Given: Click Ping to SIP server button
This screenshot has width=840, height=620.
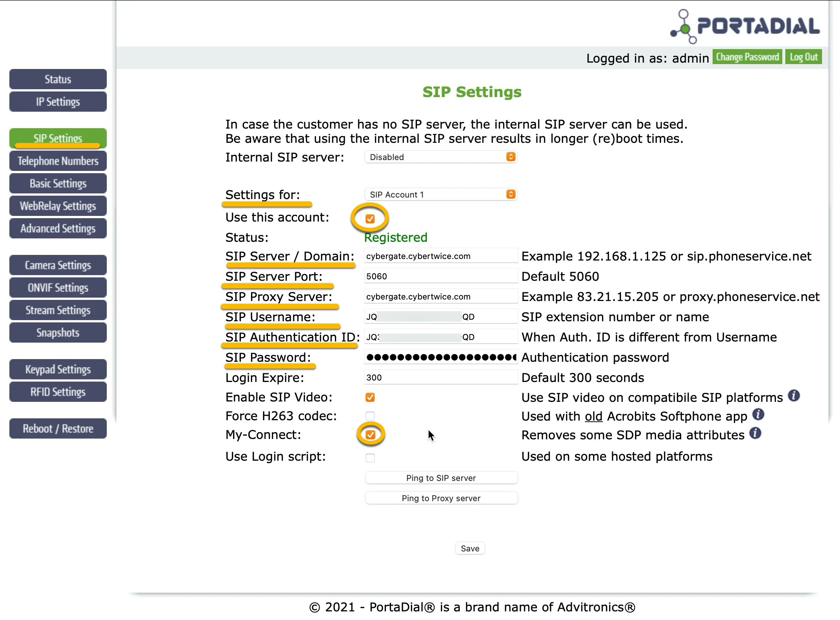Looking at the screenshot, I should 442,478.
